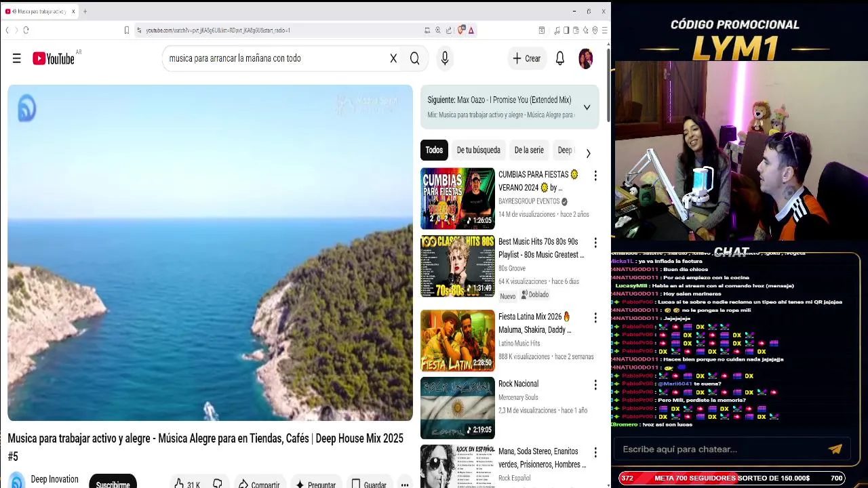
Task: Open the Deep Inovation channel name link
Action: coord(55,479)
